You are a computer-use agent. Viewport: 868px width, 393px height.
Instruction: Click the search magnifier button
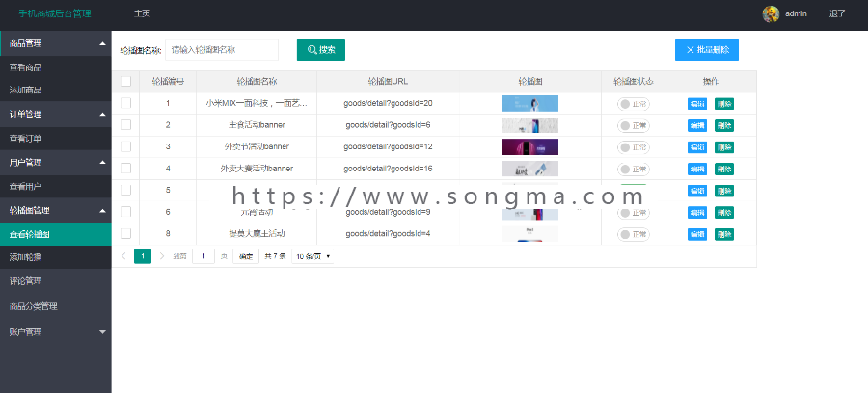pos(321,50)
